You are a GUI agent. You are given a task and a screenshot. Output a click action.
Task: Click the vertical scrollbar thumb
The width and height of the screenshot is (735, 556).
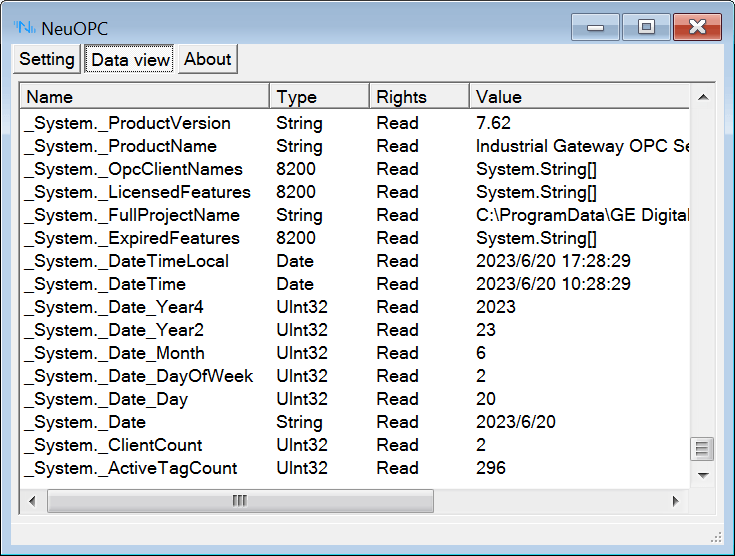click(x=703, y=449)
